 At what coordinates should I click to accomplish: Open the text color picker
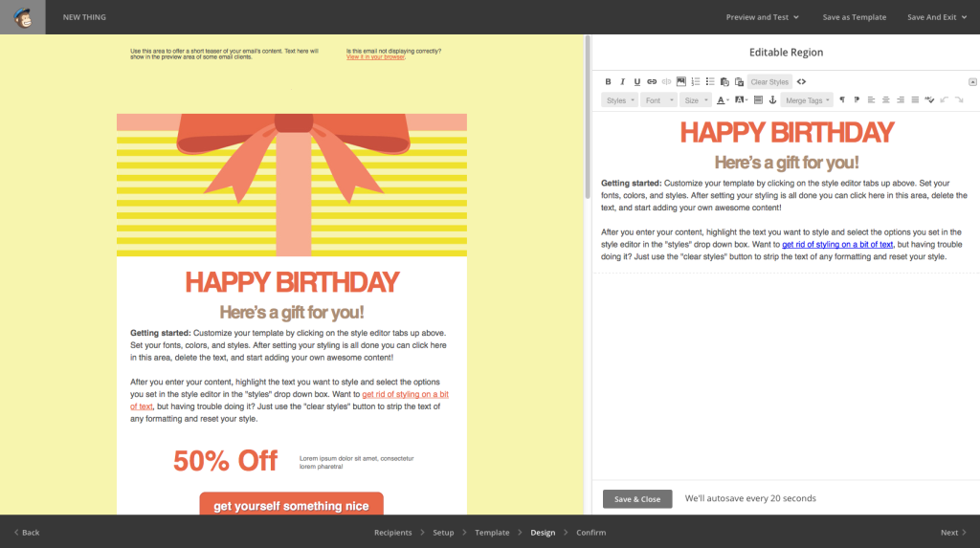coord(723,100)
